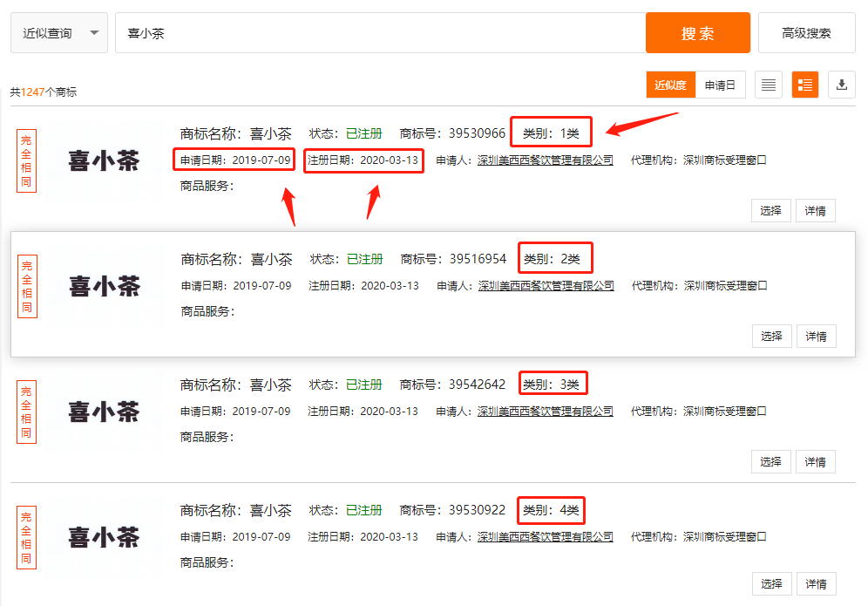Viewport: 868px width, 606px height.
Task: Click trademark number 39530966
Action: pos(477,133)
